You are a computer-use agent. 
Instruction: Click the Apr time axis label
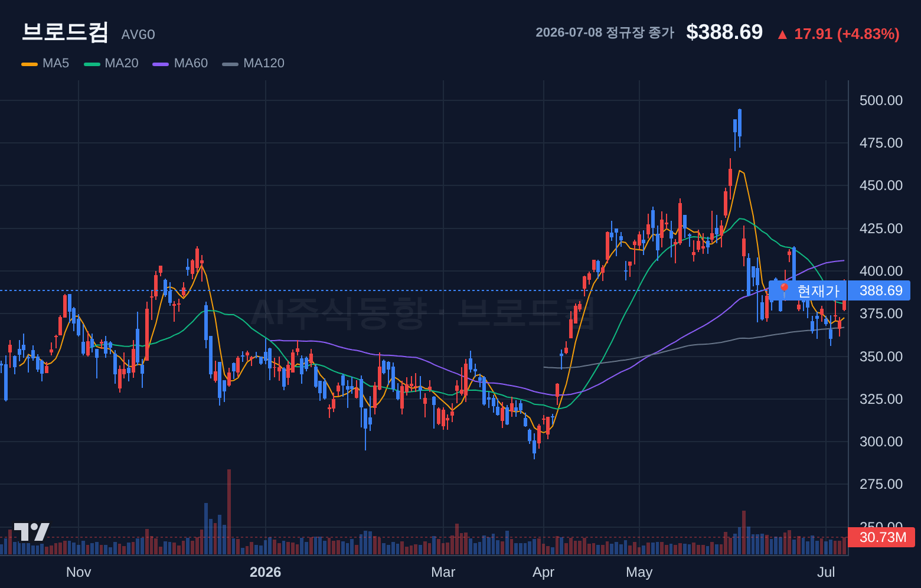tap(544, 572)
